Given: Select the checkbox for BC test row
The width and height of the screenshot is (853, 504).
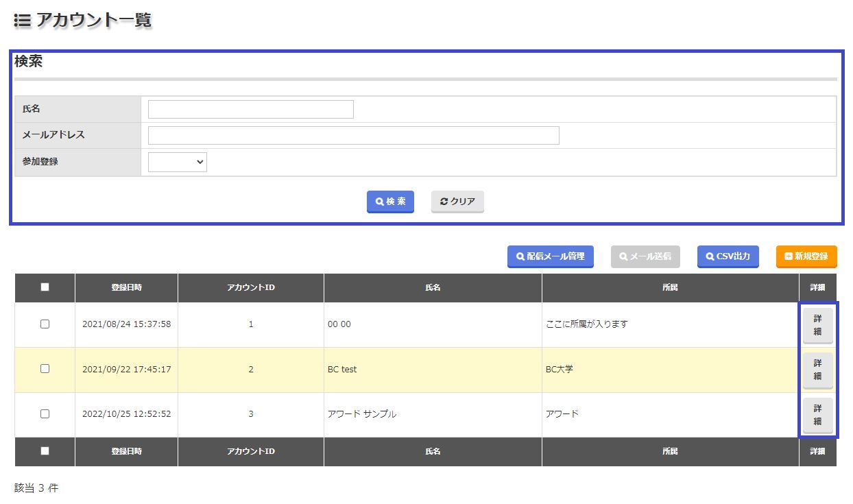Looking at the screenshot, I should pyautogui.click(x=45, y=369).
